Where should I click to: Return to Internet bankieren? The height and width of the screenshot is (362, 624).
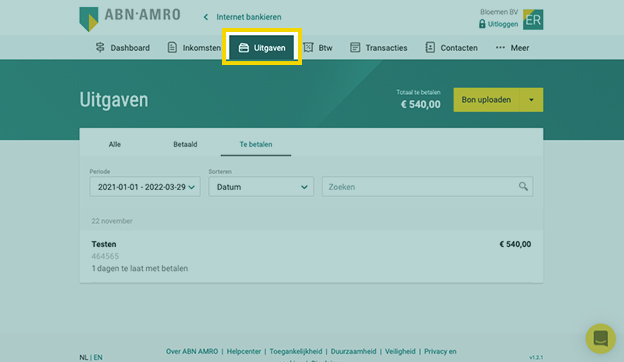[x=249, y=17]
